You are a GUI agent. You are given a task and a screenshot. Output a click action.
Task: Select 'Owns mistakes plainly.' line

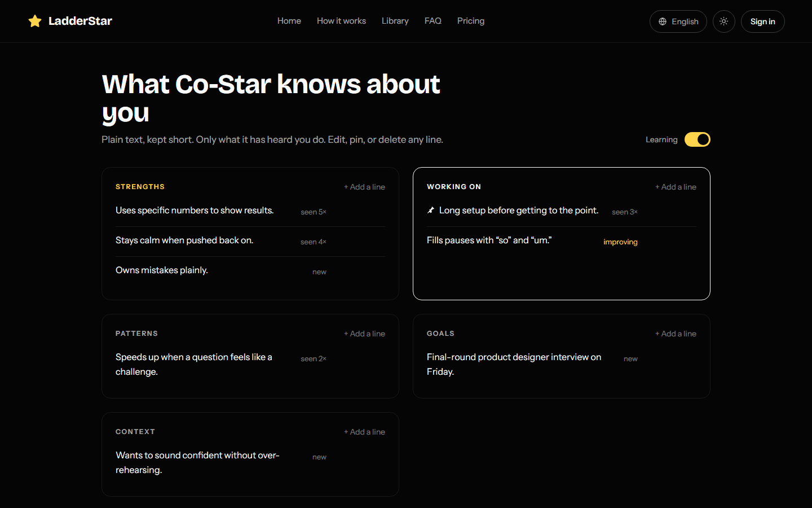tap(162, 270)
